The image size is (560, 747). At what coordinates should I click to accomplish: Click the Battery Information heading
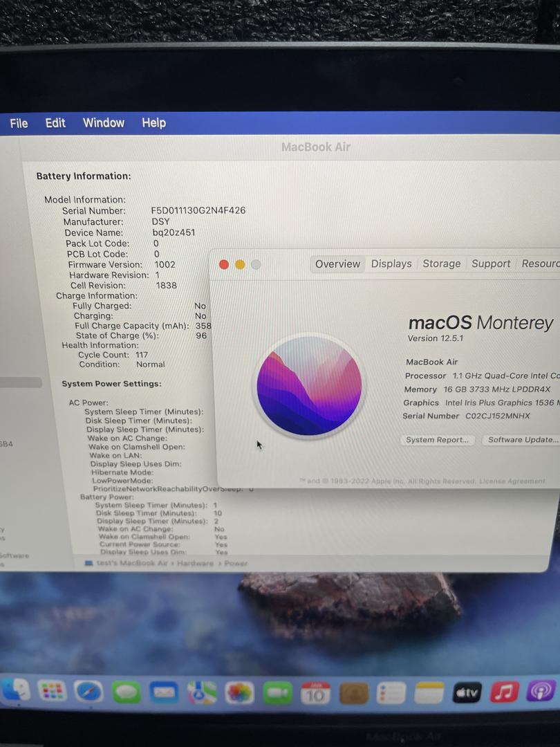(84, 176)
